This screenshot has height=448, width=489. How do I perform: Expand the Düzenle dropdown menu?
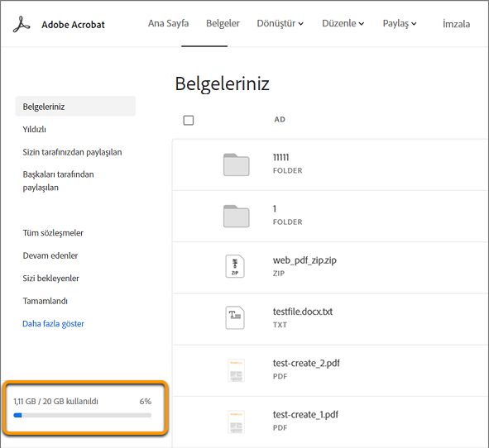(343, 23)
